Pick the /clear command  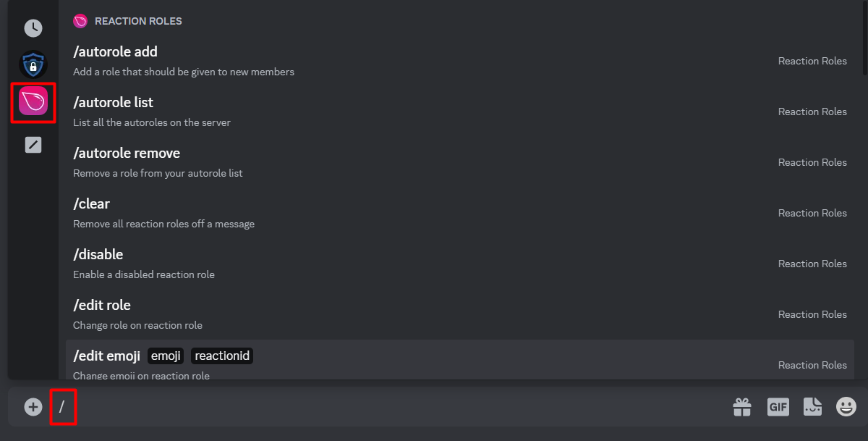coord(460,214)
